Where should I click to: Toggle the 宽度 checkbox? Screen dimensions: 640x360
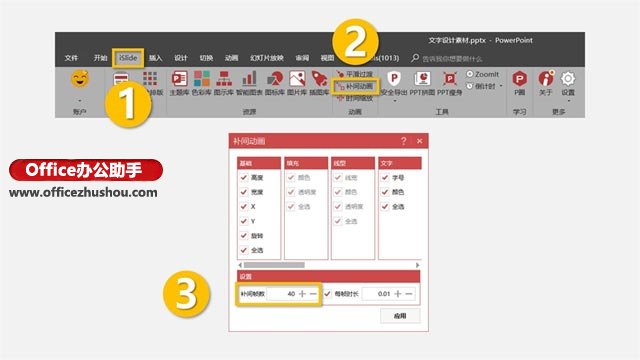coord(244,192)
